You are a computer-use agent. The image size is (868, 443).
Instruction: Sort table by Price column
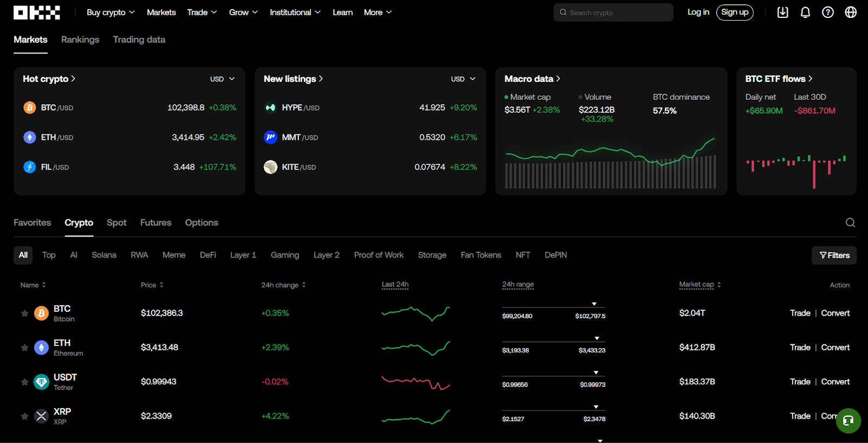tap(152, 285)
